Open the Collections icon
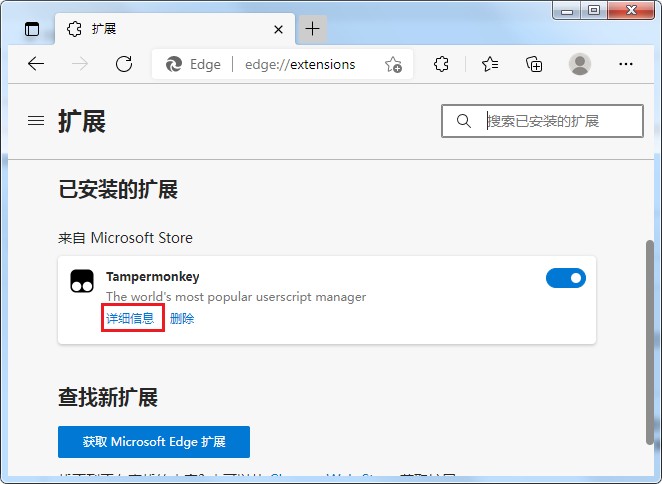This screenshot has height=484, width=662. pyautogui.click(x=534, y=64)
